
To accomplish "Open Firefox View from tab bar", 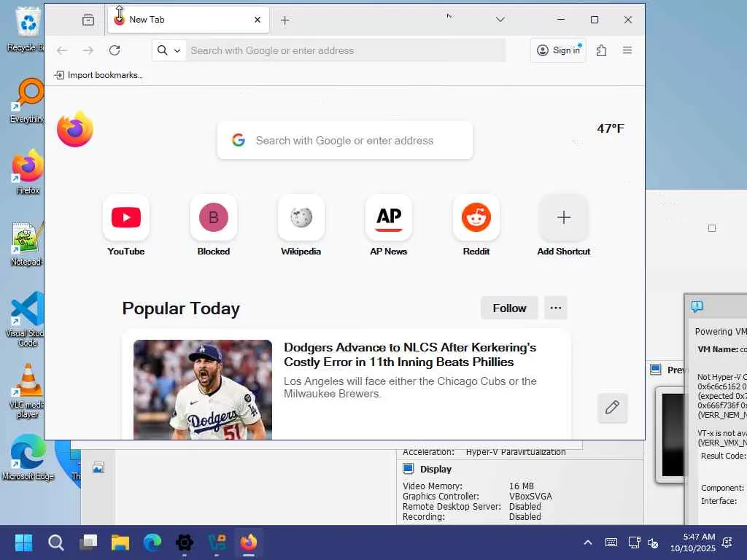I will pos(88,20).
